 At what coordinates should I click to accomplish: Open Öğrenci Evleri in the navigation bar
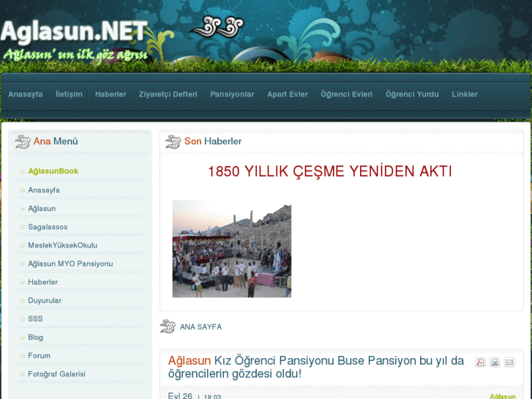click(346, 94)
